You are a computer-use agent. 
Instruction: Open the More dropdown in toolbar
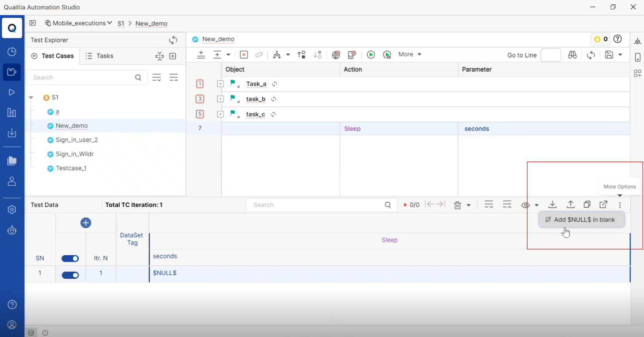point(410,54)
